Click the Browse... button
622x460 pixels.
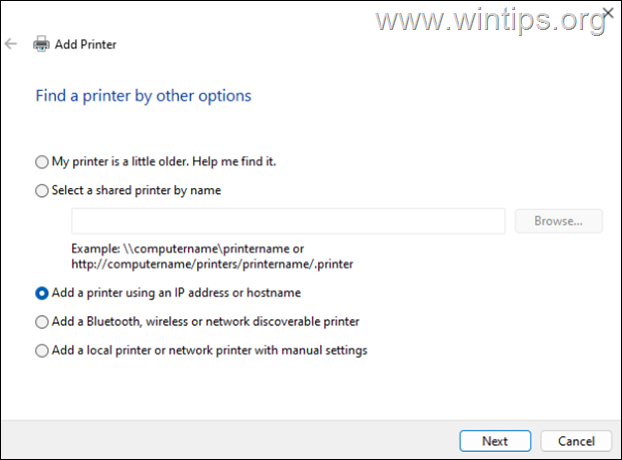tap(559, 221)
